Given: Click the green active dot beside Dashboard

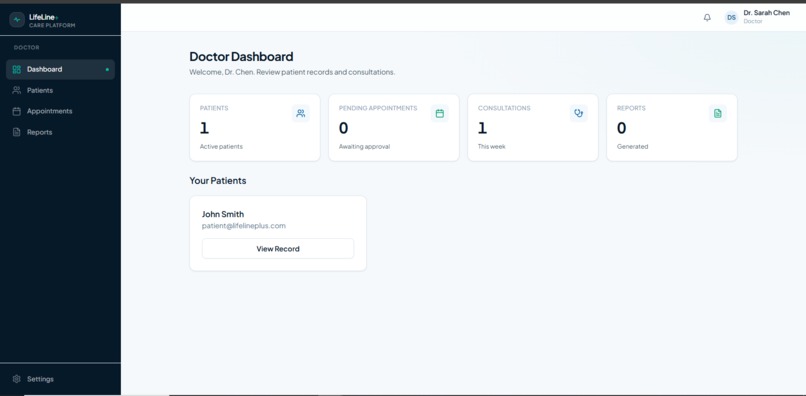Looking at the screenshot, I should coord(107,69).
